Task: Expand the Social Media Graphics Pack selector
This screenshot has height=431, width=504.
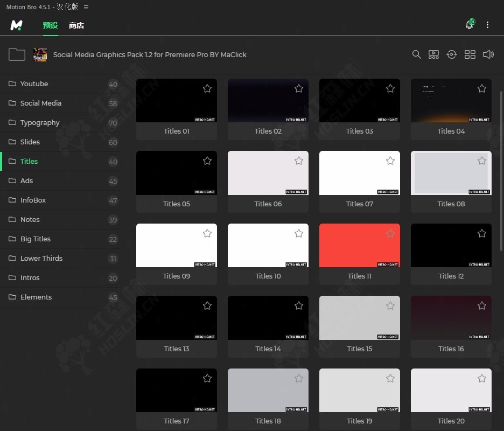Action: 149,54
